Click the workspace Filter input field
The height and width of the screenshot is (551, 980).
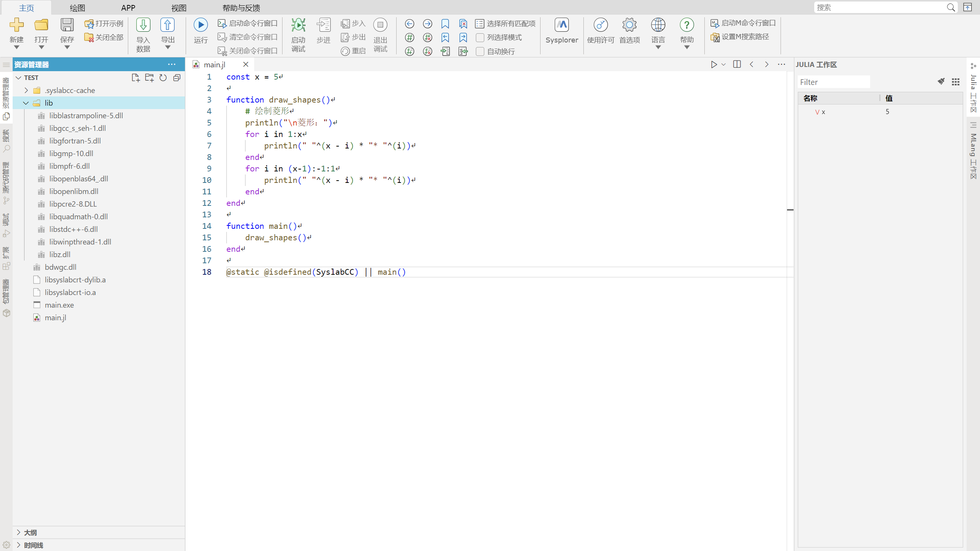click(834, 82)
